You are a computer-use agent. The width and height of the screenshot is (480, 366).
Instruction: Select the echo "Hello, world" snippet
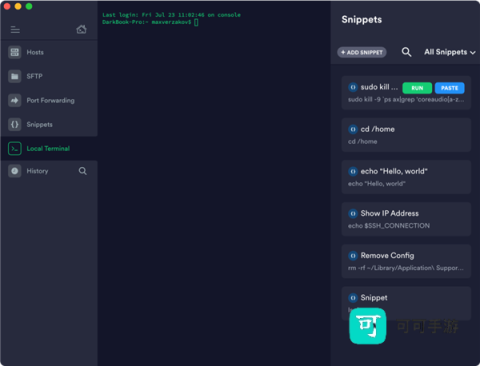tap(406, 177)
